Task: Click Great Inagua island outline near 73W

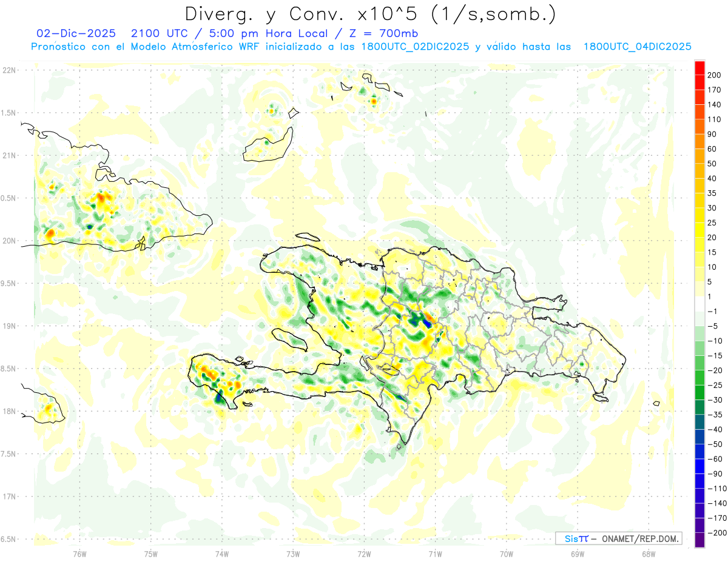Action: [267, 147]
